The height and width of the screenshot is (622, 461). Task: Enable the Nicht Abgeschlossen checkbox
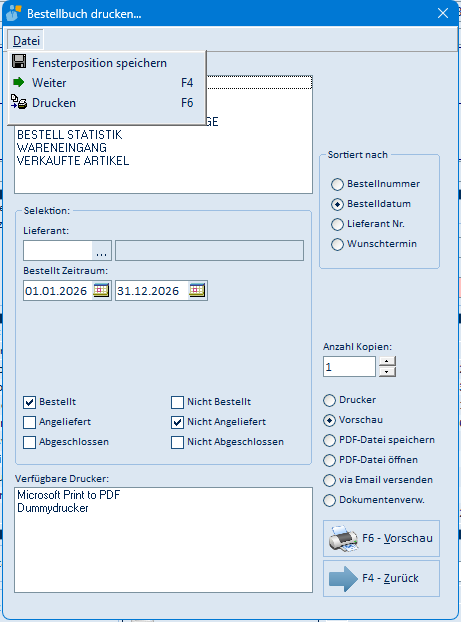click(177, 442)
